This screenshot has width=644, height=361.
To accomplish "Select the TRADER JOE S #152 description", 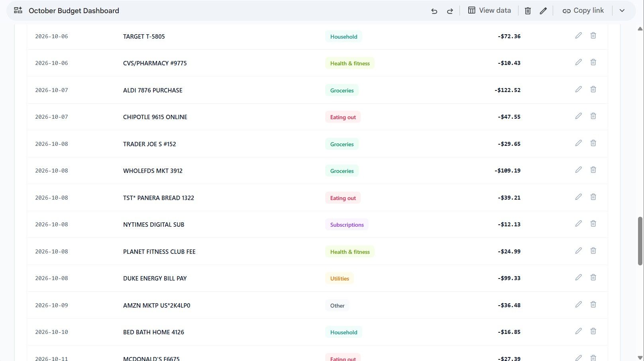I will (x=149, y=144).
